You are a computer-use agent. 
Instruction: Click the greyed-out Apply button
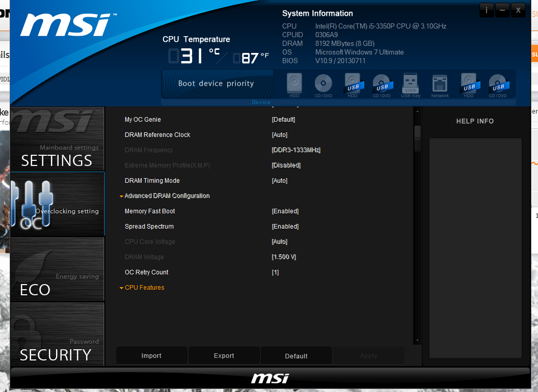368,356
